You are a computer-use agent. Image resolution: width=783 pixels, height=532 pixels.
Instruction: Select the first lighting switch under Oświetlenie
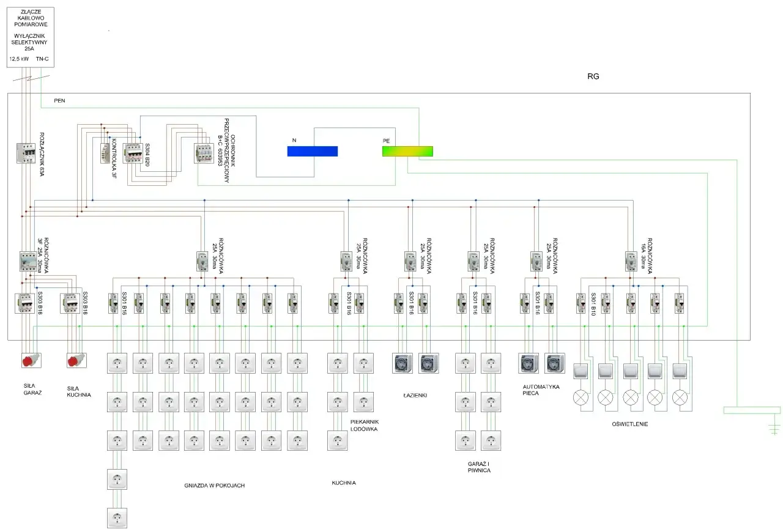pyautogui.click(x=580, y=371)
